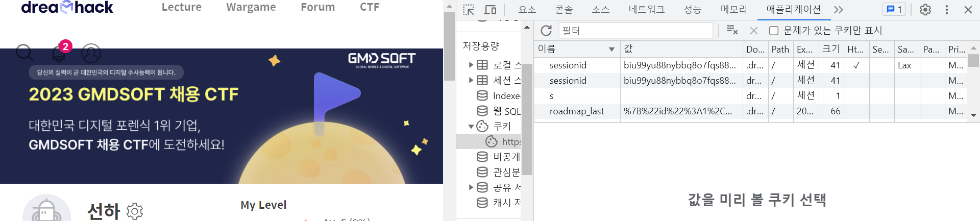Open DevTools settings gear
Image resolution: width=980 pixels, height=221 pixels.
(925, 10)
